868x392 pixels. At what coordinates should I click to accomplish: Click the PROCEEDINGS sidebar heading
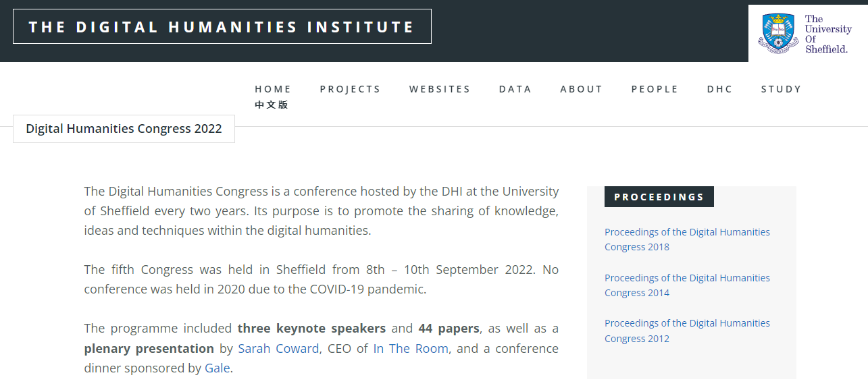point(659,197)
